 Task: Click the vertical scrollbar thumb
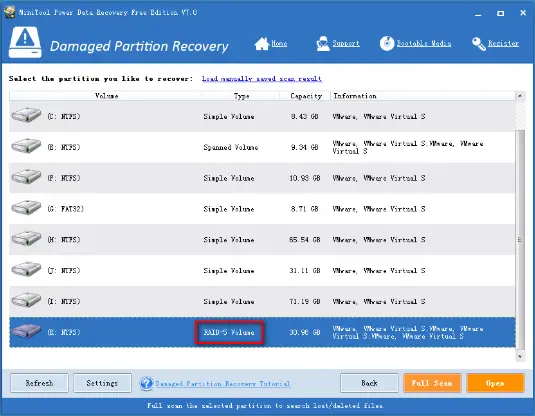(x=520, y=240)
